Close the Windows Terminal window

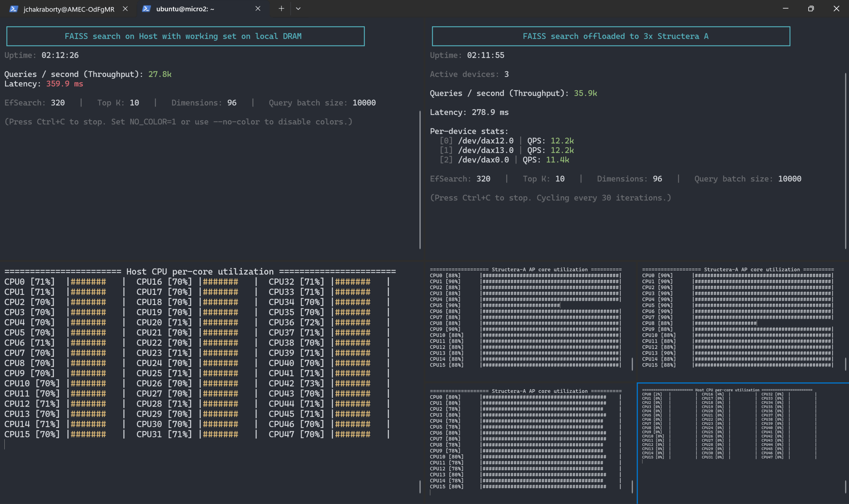point(836,9)
